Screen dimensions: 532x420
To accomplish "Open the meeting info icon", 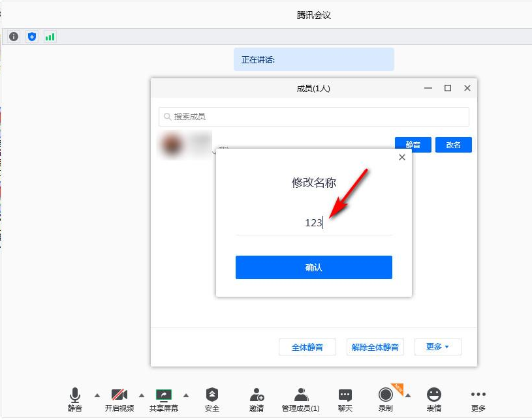I will [x=14, y=37].
